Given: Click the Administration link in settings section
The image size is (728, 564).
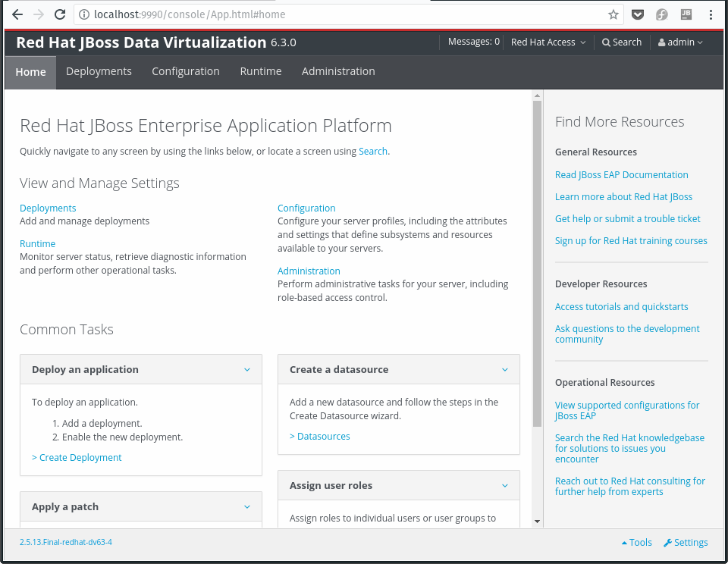Looking at the screenshot, I should (309, 271).
